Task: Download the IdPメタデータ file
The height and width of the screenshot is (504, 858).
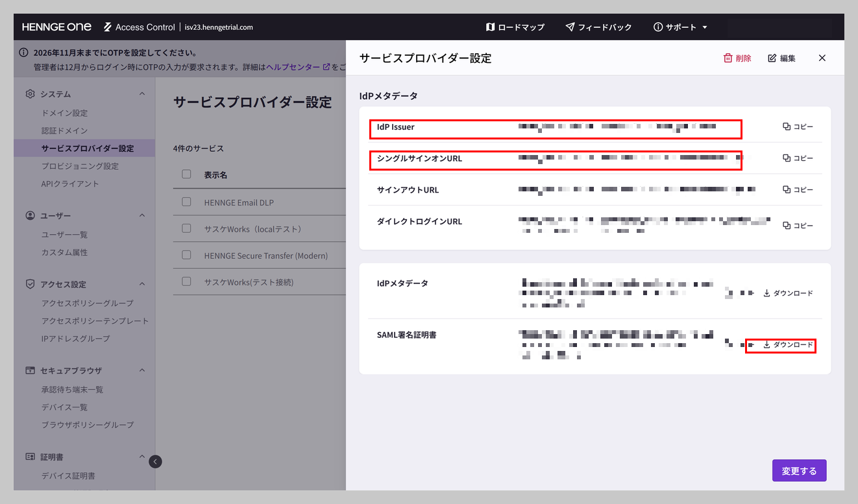Action: coord(787,293)
